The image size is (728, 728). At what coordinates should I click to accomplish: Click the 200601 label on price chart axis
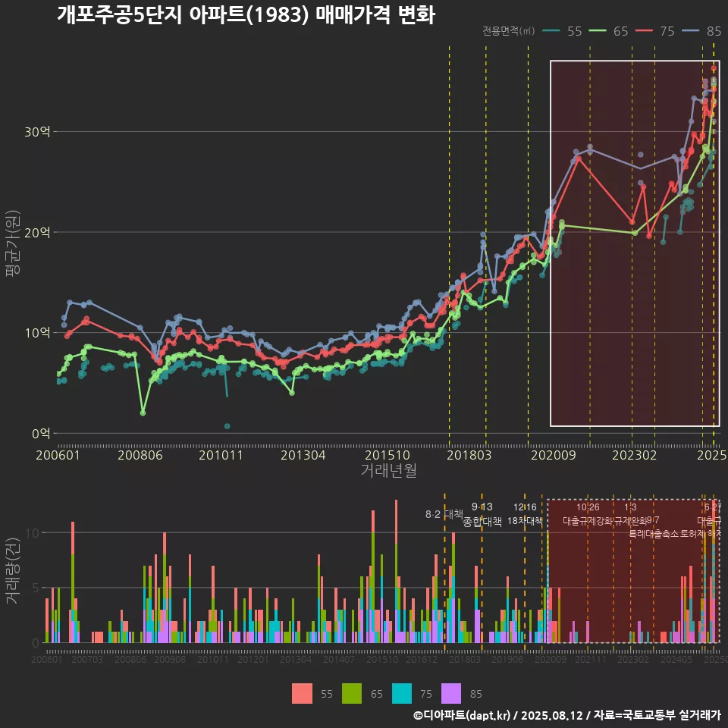[x=58, y=455]
